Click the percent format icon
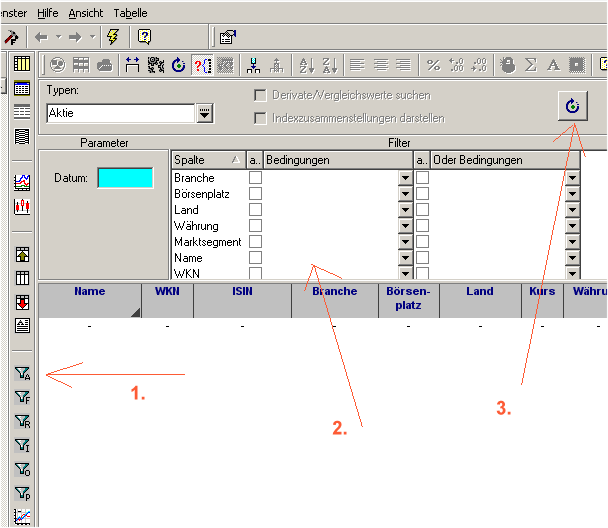 tap(433, 65)
